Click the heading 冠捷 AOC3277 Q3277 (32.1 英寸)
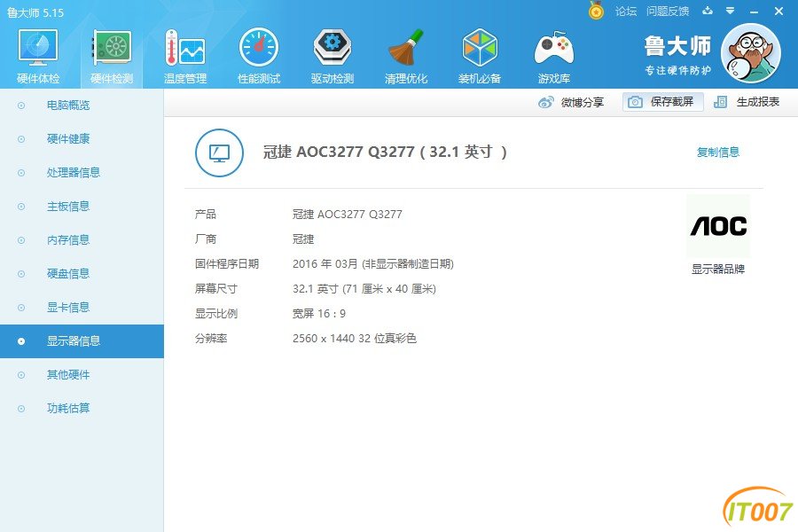Viewport: 798px width, 532px height. [385, 152]
